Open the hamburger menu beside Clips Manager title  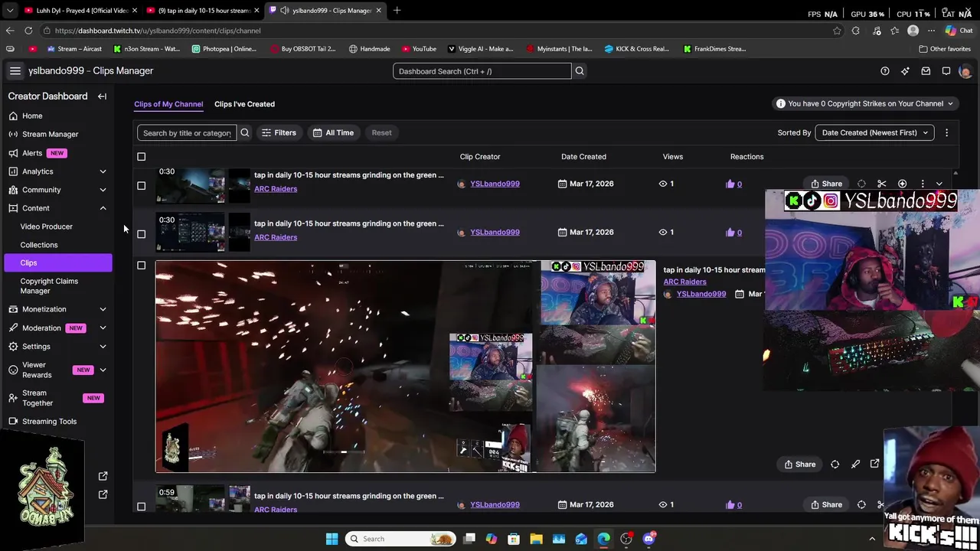(x=15, y=70)
